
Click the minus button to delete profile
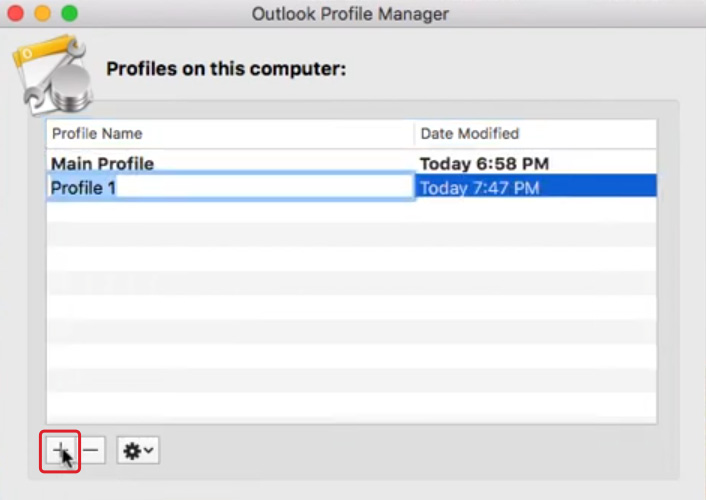point(91,450)
